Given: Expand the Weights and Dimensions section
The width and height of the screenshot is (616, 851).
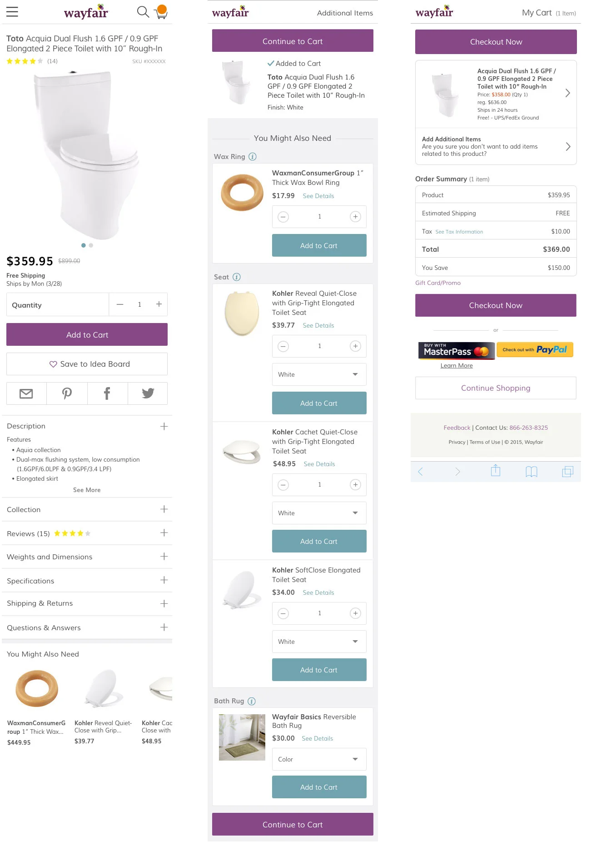Looking at the screenshot, I should coord(87,557).
